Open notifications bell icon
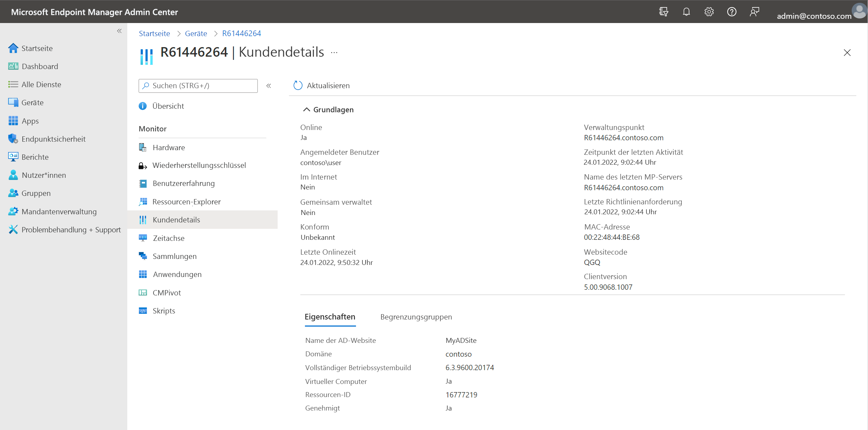Image resolution: width=868 pixels, height=430 pixels. pos(686,12)
